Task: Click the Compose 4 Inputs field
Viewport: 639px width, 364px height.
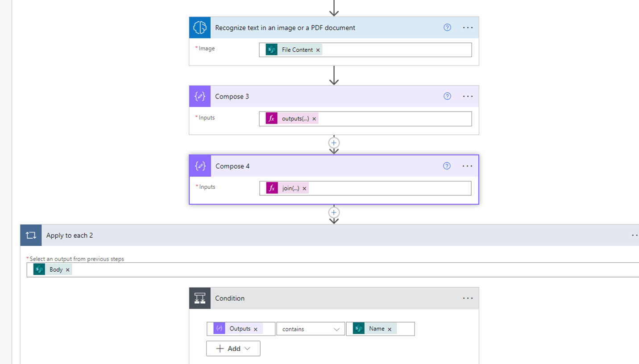Action: pos(365,188)
